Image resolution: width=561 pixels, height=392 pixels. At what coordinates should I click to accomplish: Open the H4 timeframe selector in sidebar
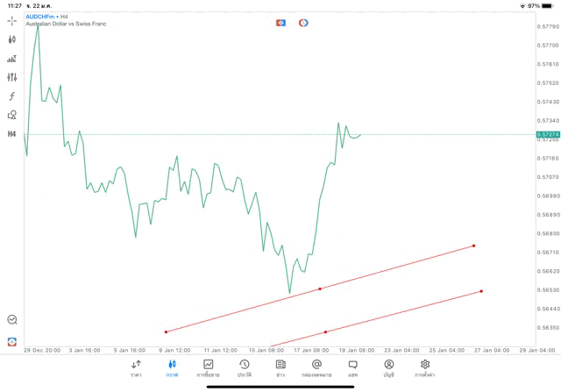click(x=12, y=134)
